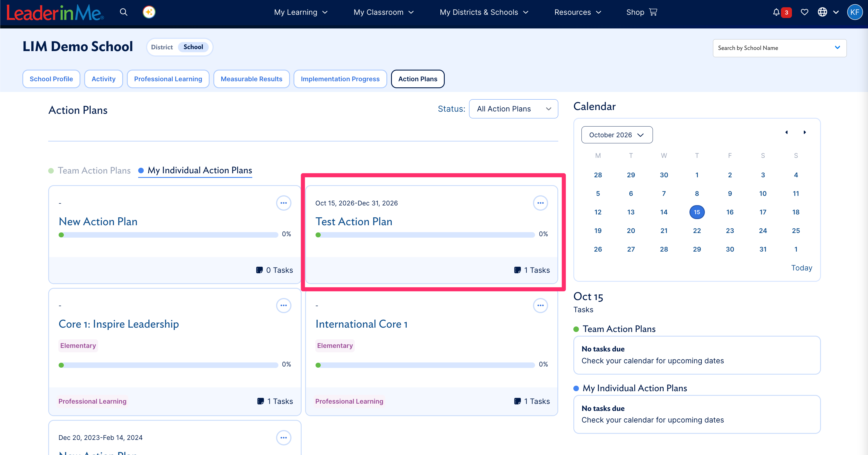Viewport: 868px width, 455px height.
Task: Click Test Action Plan progress bar
Action: pyautogui.click(x=425, y=235)
